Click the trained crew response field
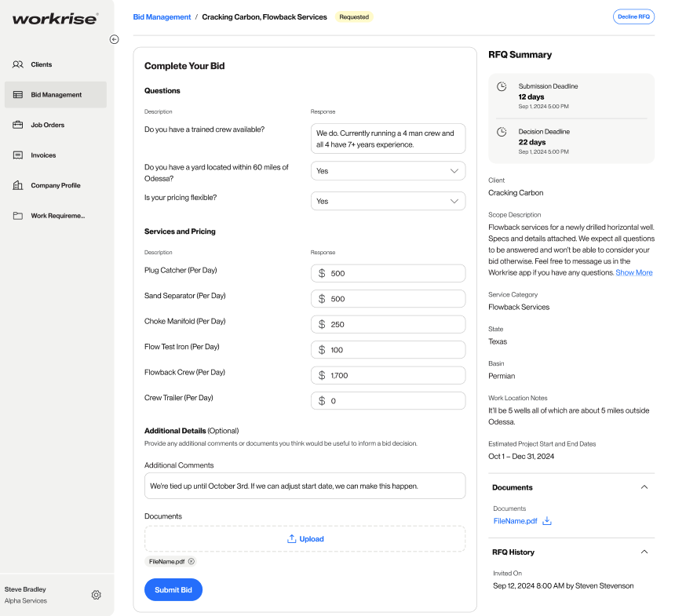Screen dimensions: 675x616 coord(388,139)
